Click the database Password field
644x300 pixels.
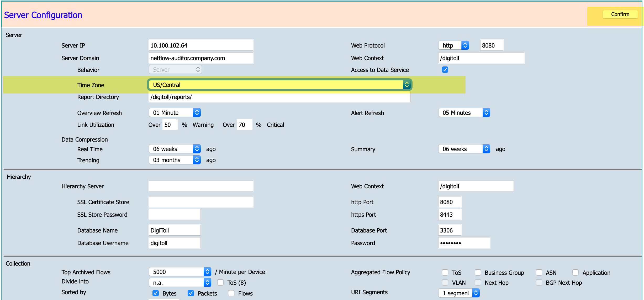click(464, 243)
